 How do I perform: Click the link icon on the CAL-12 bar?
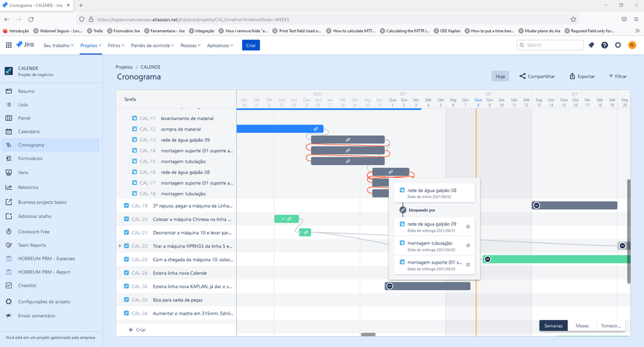pyautogui.click(x=316, y=129)
